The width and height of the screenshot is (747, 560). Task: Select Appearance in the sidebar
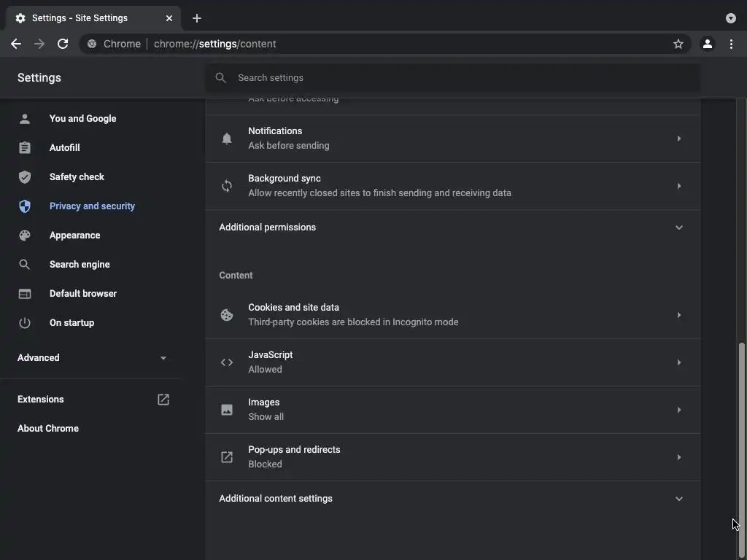74,236
